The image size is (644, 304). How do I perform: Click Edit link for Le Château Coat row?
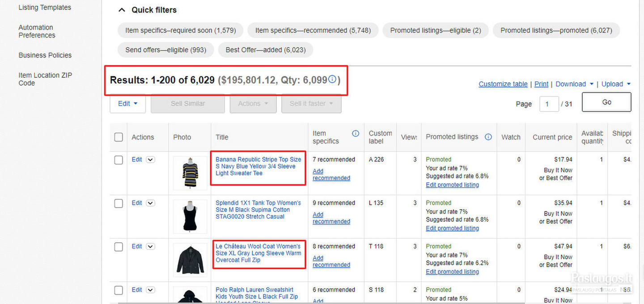(x=137, y=246)
